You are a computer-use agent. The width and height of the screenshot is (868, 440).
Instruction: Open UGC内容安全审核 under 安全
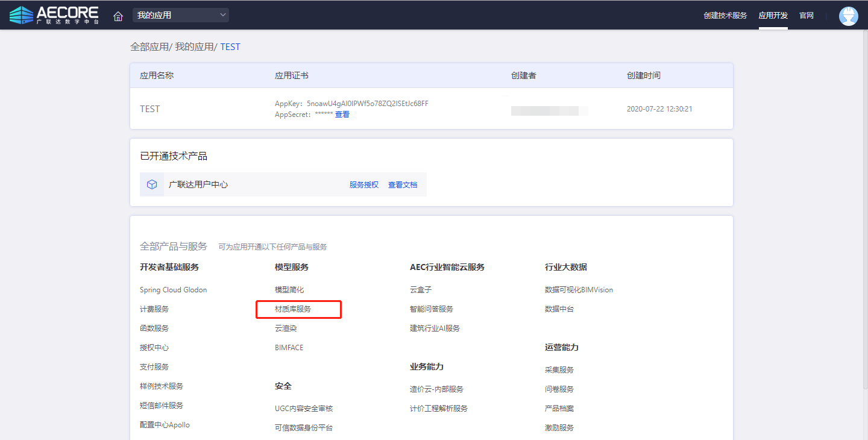pos(304,409)
